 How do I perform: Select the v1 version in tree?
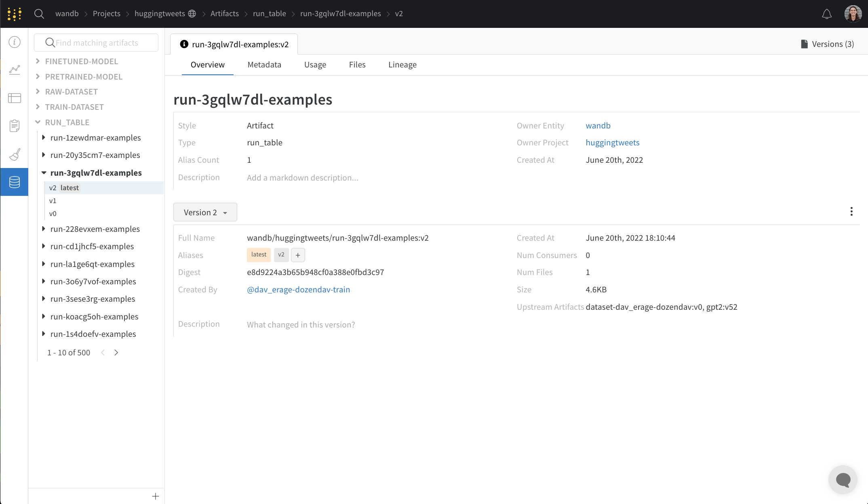53,201
